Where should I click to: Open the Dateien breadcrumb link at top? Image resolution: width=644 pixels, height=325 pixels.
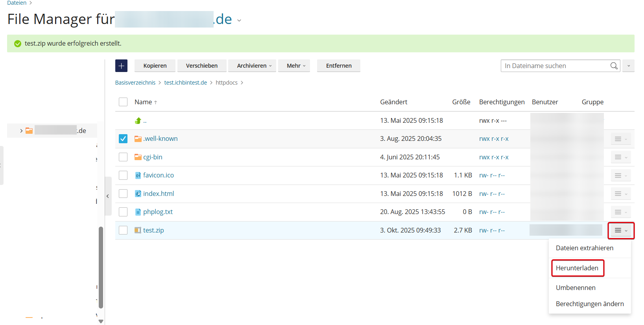[x=17, y=3]
